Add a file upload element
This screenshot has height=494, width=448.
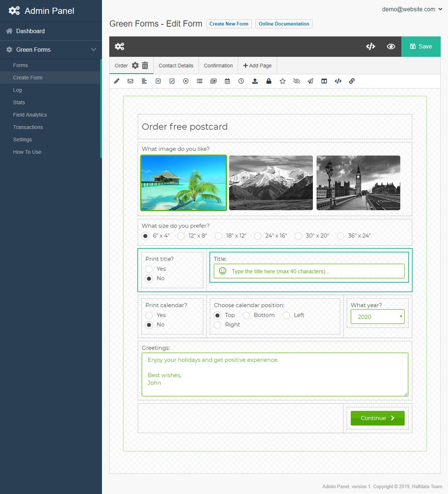click(255, 81)
